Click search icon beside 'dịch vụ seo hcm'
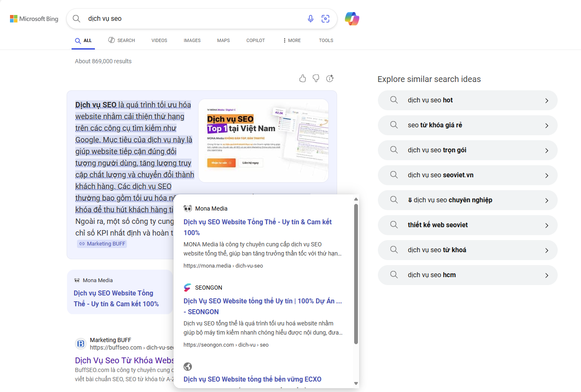The image size is (581, 392). (x=394, y=275)
